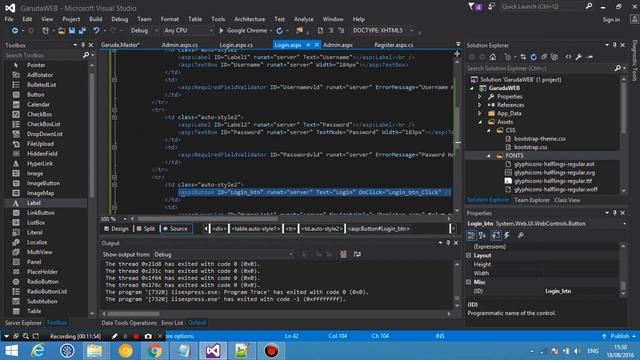
Task: Toggle the pin on the Login.aspx tab
Action: click(x=308, y=45)
